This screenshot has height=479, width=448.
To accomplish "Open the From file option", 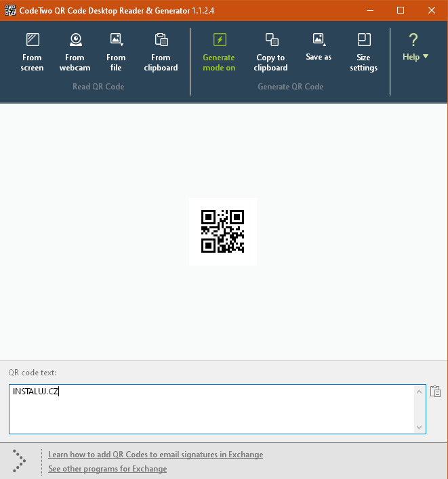I will (116, 52).
